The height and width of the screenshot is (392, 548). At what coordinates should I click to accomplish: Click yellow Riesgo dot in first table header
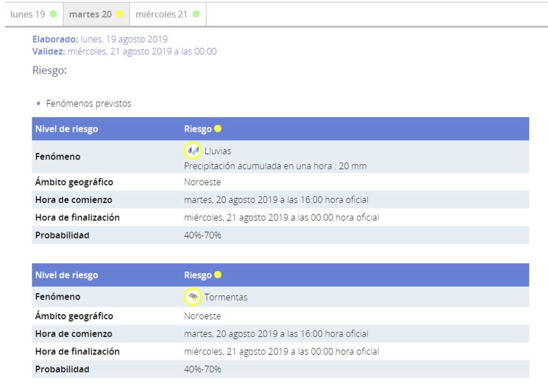coord(218,129)
